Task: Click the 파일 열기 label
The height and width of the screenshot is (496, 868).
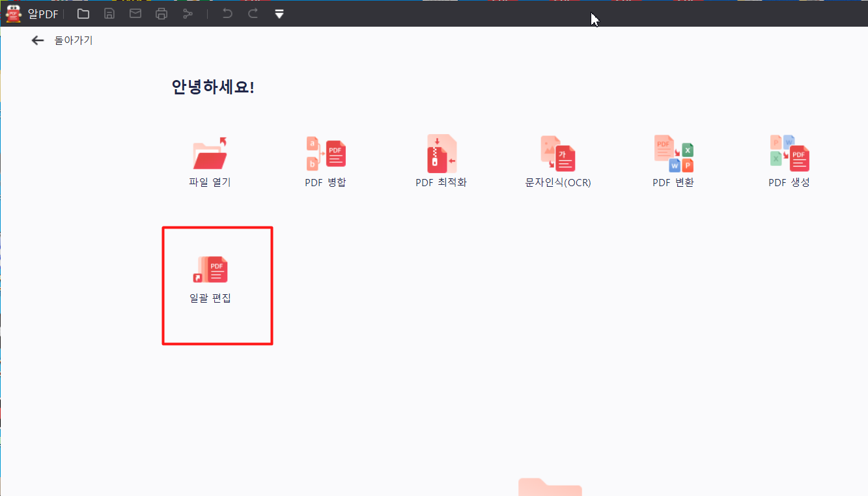Action: 210,182
